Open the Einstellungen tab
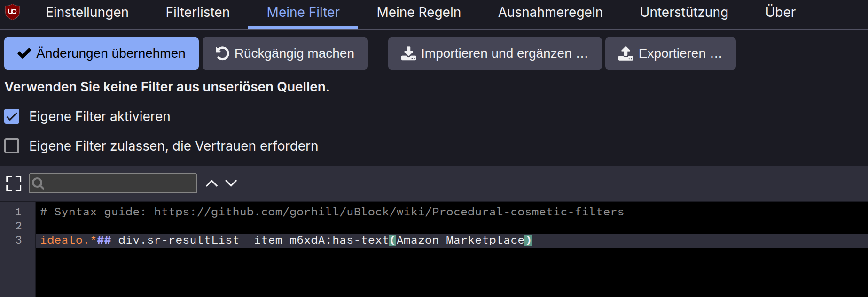Screen dimensions: 868x297 pos(87,13)
